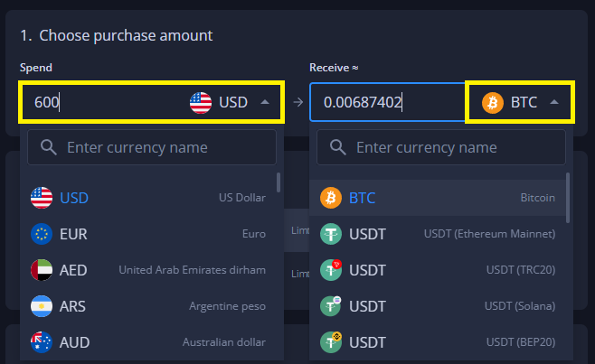Collapse the USD currency dropdown arrow
This screenshot has width=595, height=364.
[x=265, y=102]
